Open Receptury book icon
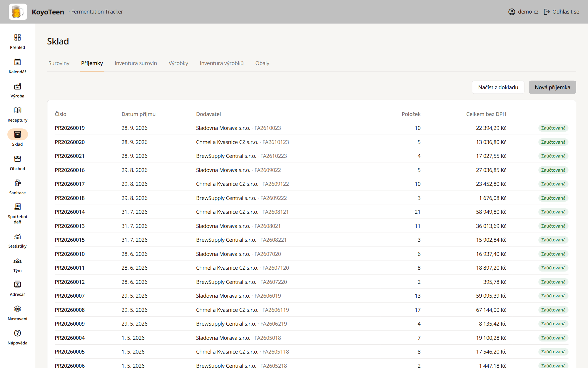The height and width of the screenshot is (368, 588). [17, 110]
